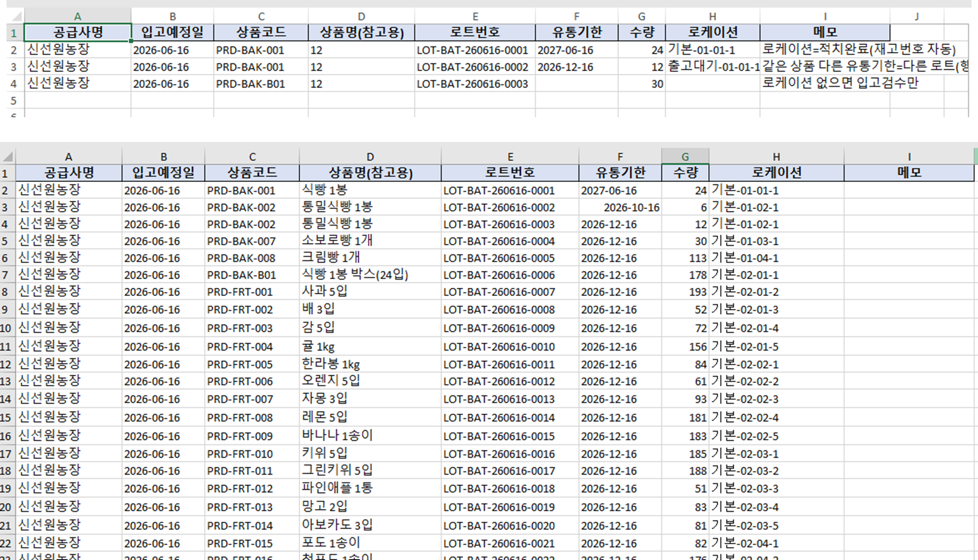Image resolution: width=978 pixels, height=560 pixels.
Task: Click cell 통밀식빵 1봉 in lower sheet row 3
Action: pyautogui.click(x=370, y=207)
